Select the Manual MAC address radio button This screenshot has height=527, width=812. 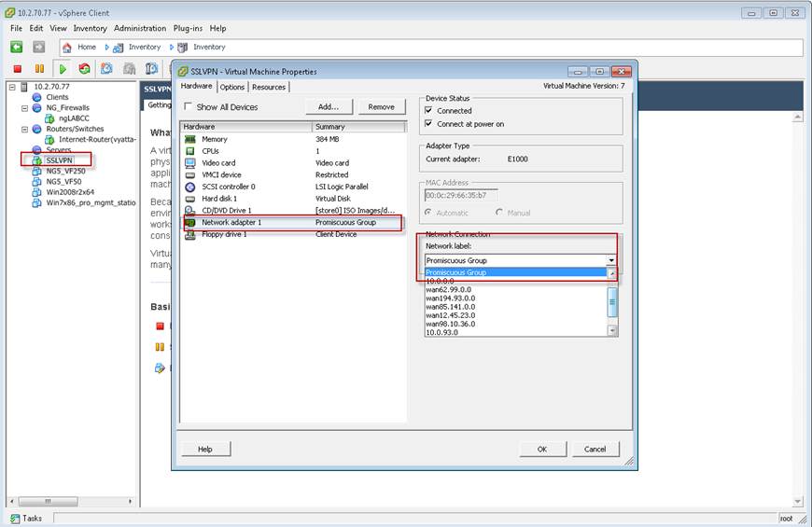499,213
